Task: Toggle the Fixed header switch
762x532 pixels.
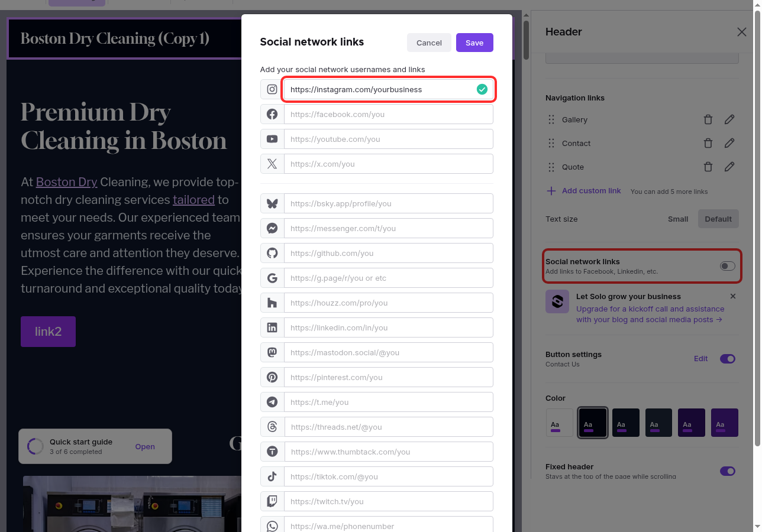Action: 728,471
